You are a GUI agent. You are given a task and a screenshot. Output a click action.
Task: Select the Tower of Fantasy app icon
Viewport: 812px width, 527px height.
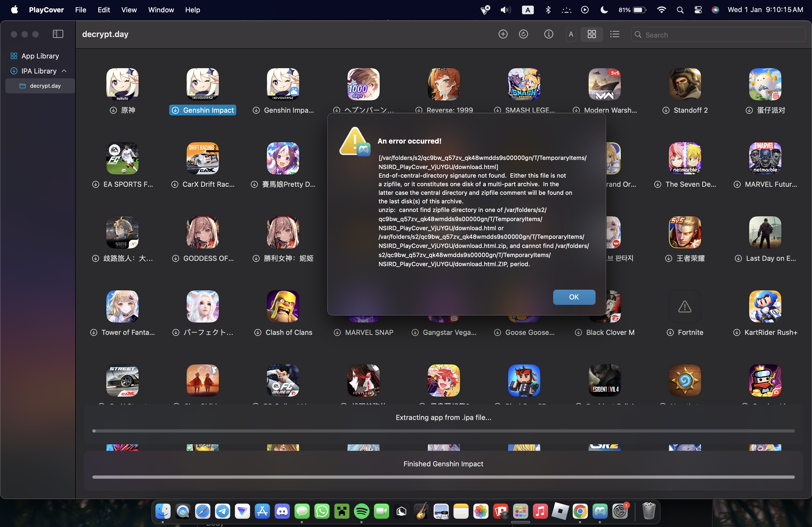pyautogui.click(x=122, y=306)
